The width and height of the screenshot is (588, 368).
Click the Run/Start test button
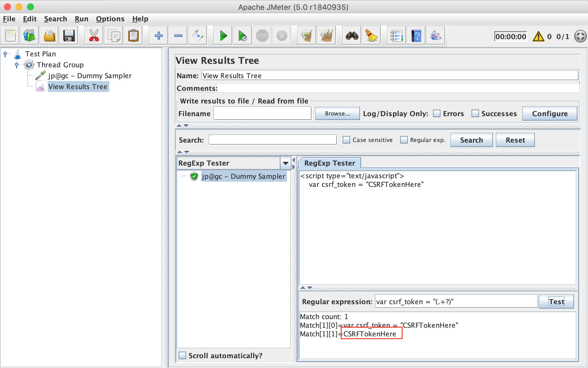pyautogui.click(x=223, y=36)
